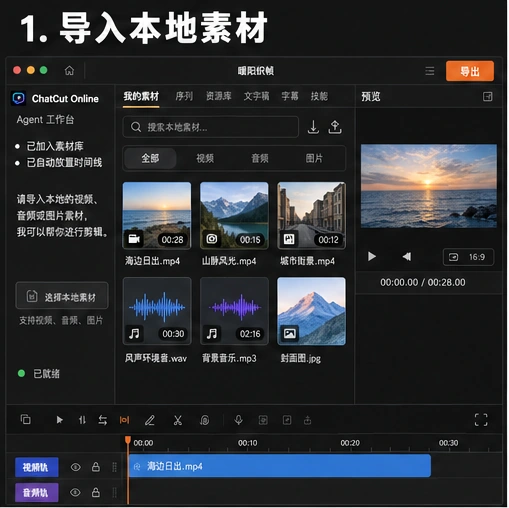The image size is (509, 508).
Task: Click the preview rewind/back button
Action: pyautogui.click(x=407, y=256)
